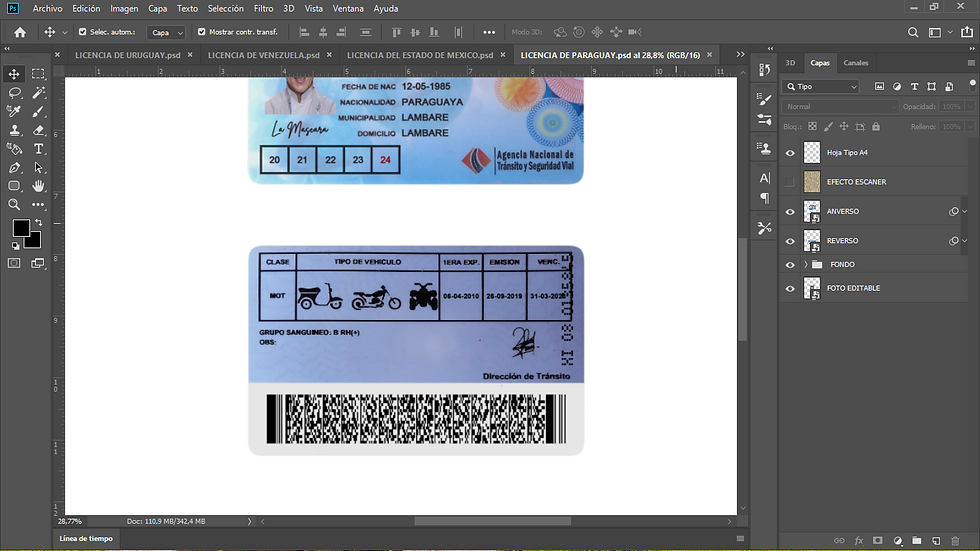This screenshot has width=980, height=551.
Task: Filter layers by type layers (T icon)
Action: point(914,86)
